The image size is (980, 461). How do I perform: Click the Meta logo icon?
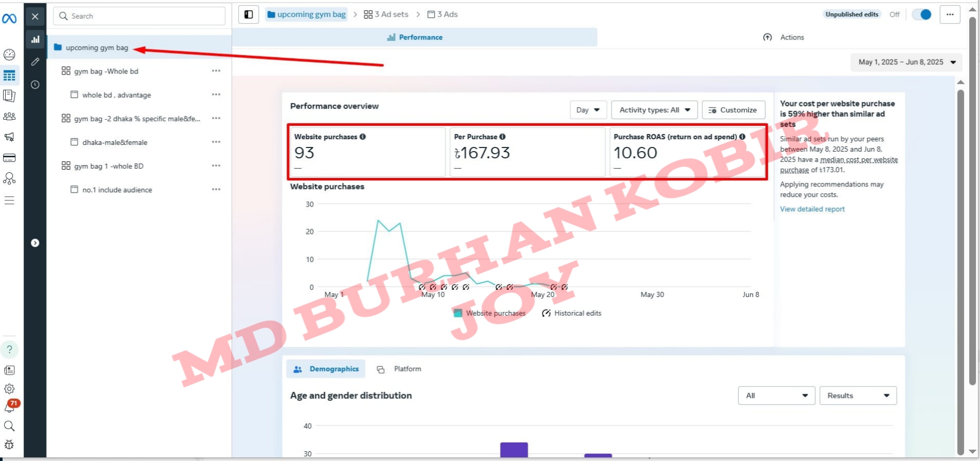click(9, 19)
